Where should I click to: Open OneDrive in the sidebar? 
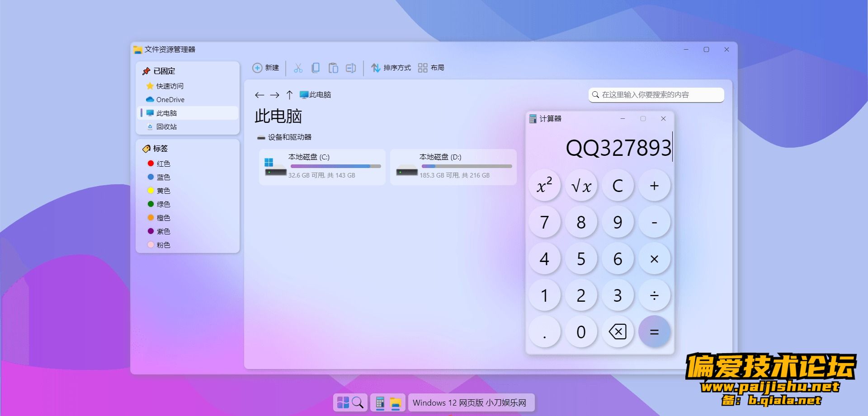[x=188, y=99]
